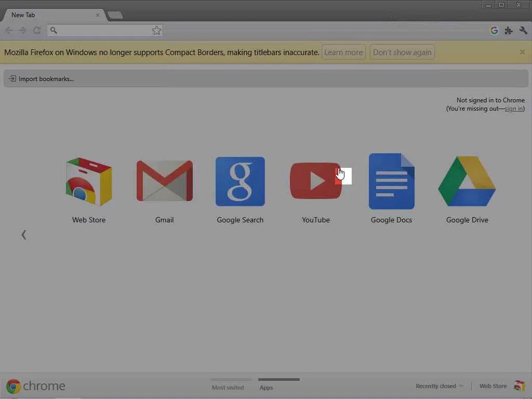532x399 pixels.
Task: Minimize the browser window
Action: pos(488,5)
